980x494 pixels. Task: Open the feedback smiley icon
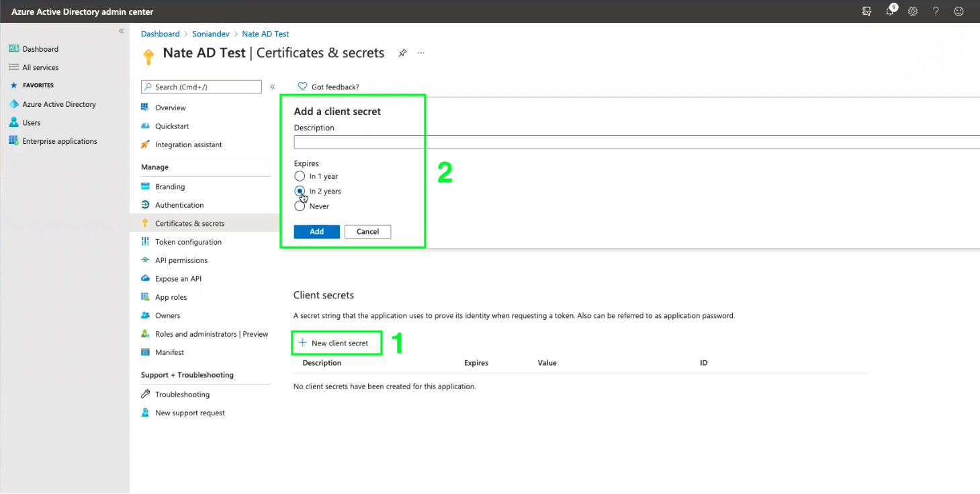click(959, 11)
